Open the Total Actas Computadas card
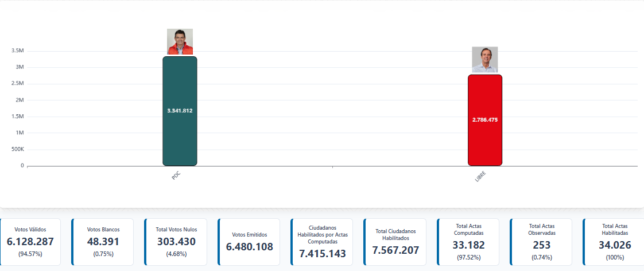 point(468,242)
